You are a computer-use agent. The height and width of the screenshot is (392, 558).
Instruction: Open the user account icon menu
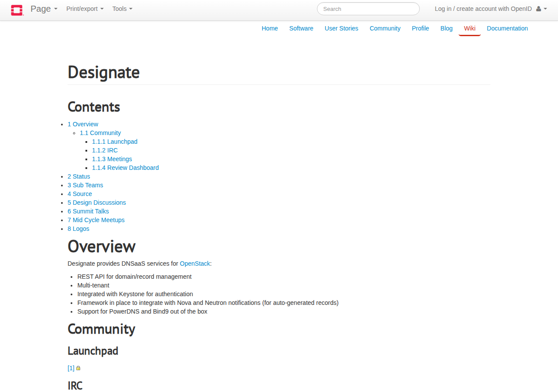coord(541,9)
